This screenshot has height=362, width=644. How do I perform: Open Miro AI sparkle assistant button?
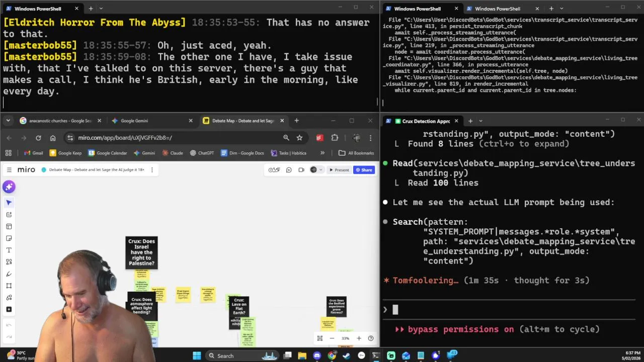pyautogui.click(x=9, y=187)
